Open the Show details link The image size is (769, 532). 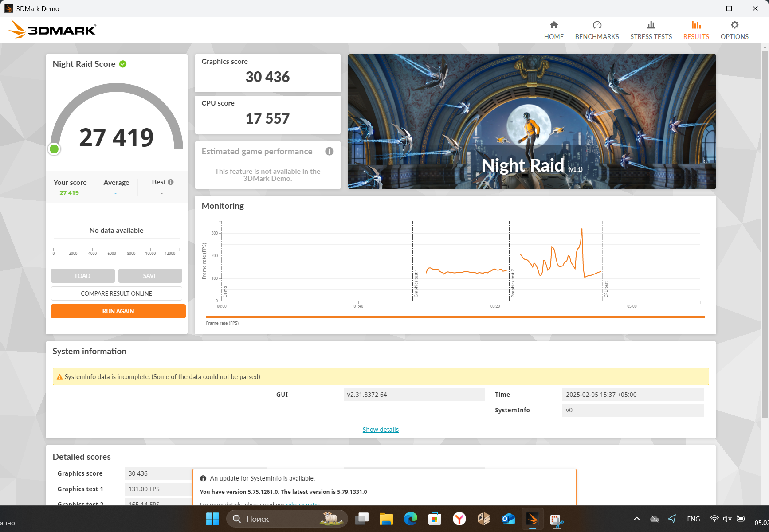[x=381, y=430]
